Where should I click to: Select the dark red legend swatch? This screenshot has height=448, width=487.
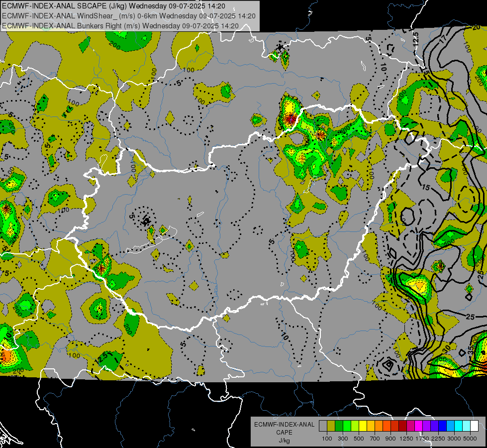(402, 426)
